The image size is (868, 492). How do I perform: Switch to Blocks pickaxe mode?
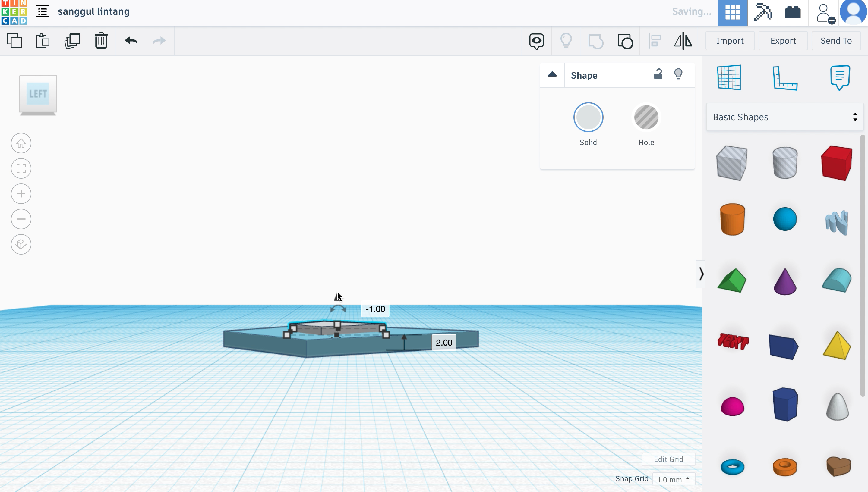click(763, 13)
